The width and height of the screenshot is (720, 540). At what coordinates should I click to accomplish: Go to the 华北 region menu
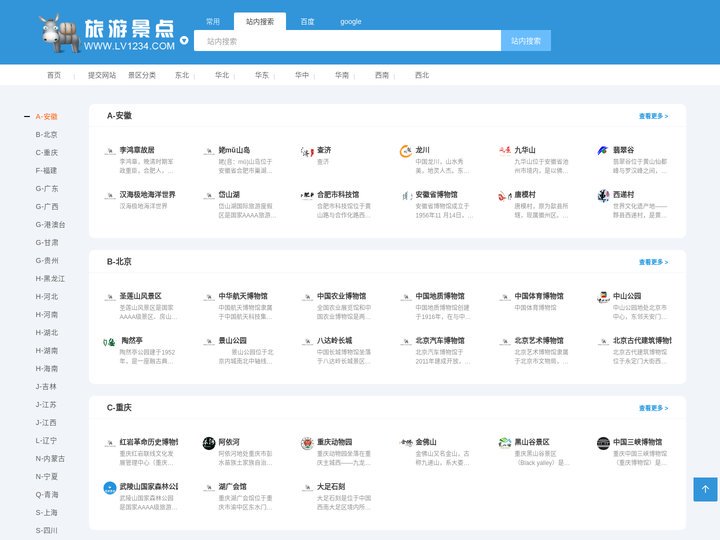click(x=222, y=75)
